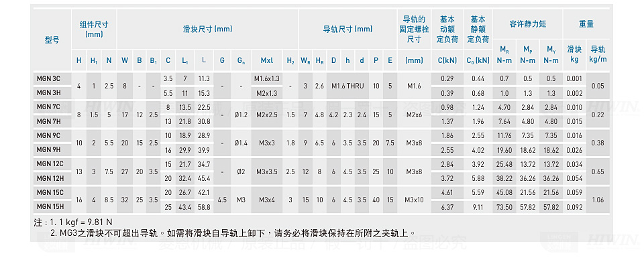
Task: Click the 型号 column header
Action: (52, 40)
